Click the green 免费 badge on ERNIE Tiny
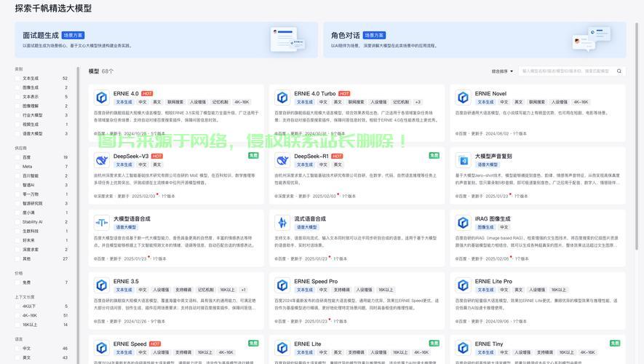This screenshot has width=644, height=364. (615, 343)
